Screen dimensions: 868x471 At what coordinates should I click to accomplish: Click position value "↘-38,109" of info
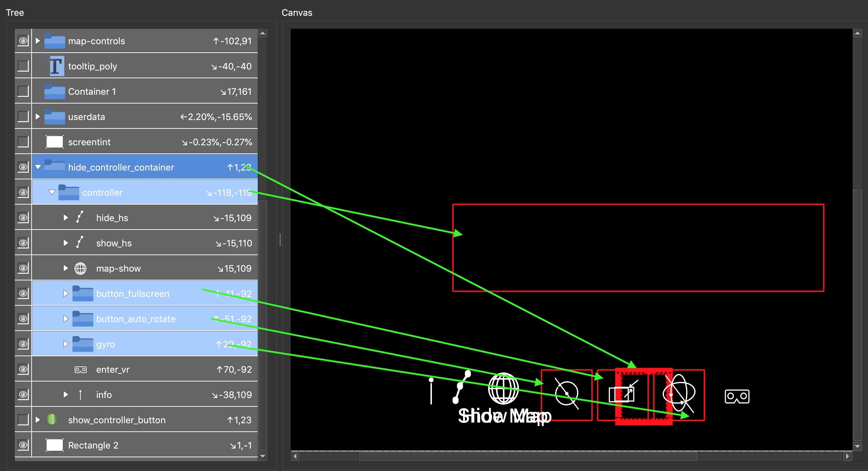click(x=232, y=395)
